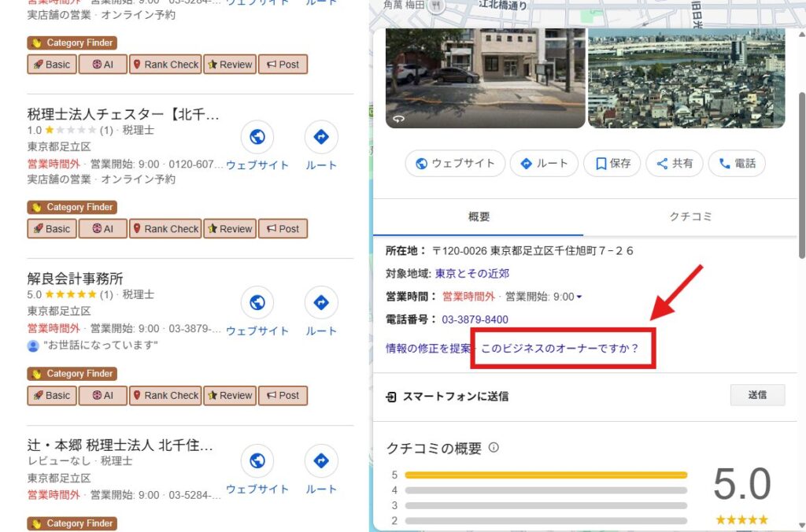Click the 共有 share button
The image size is (806, 532).
tap(674, 164)
